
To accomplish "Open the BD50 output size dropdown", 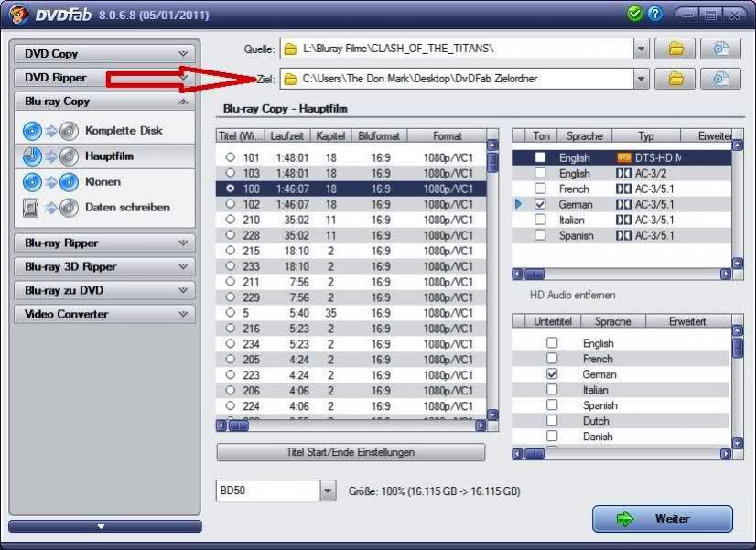I will (x=329, y=491).
